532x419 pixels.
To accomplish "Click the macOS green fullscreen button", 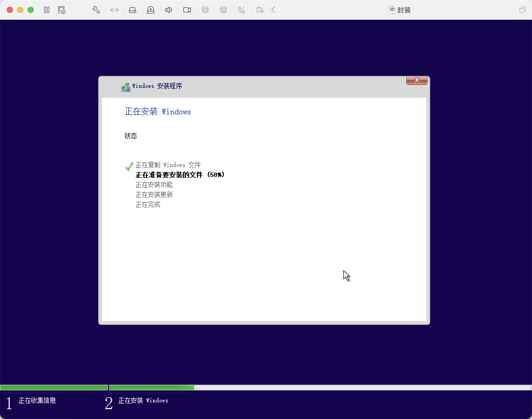I will pyautogui.click(x=31, y=10).
